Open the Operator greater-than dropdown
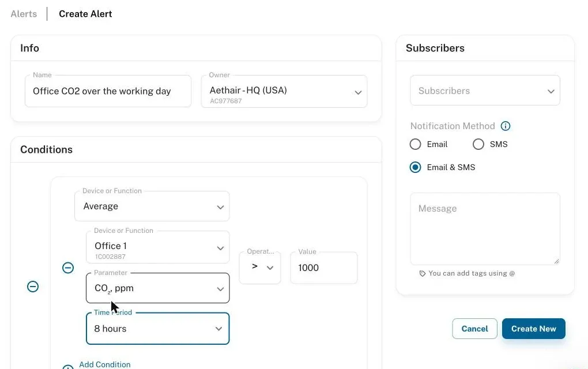The width and height of the screenshot is (588, 369). tap(260, 268)
